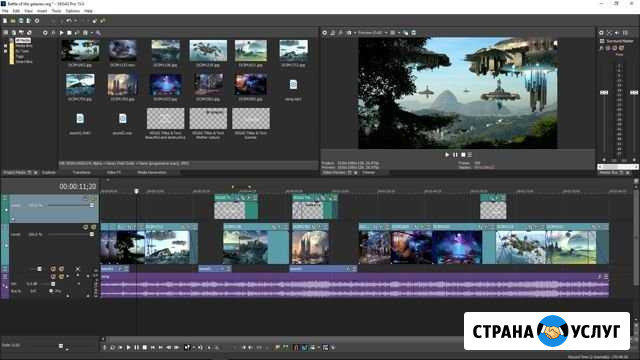Click the audio track volume slider handle
640x360 pixels.
tap(53, 284)
